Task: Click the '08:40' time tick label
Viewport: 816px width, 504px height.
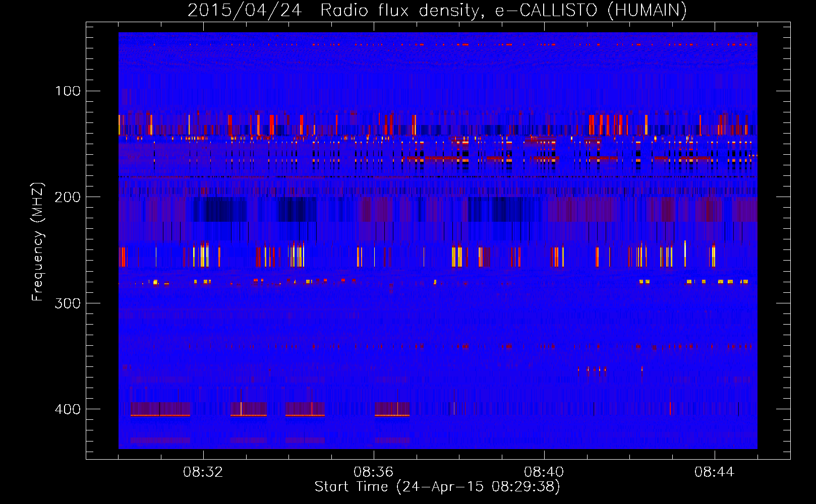Action: (x=544, y=472)
